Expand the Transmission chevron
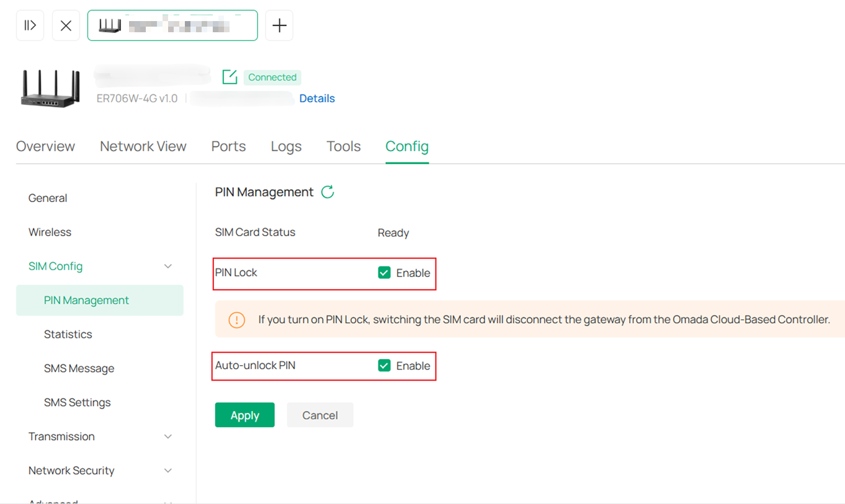The image size is (845, 504). point(168,437)
